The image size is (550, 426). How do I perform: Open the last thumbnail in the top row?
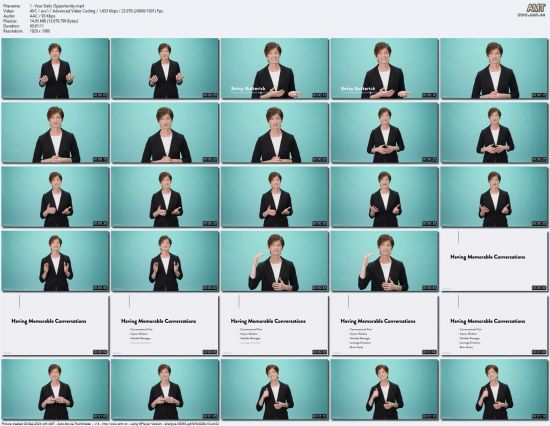click(x=494, y=68)
